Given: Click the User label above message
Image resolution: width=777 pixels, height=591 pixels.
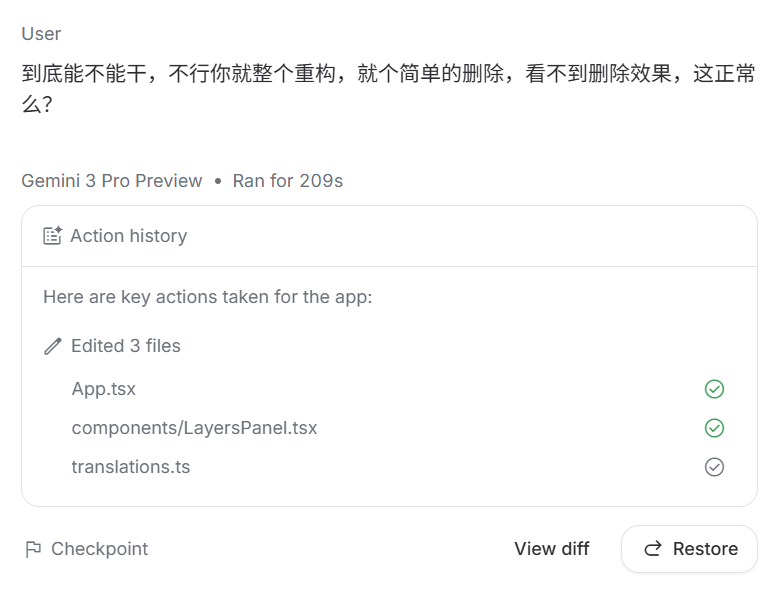Looking at the screenshot, I should [41, 34].
